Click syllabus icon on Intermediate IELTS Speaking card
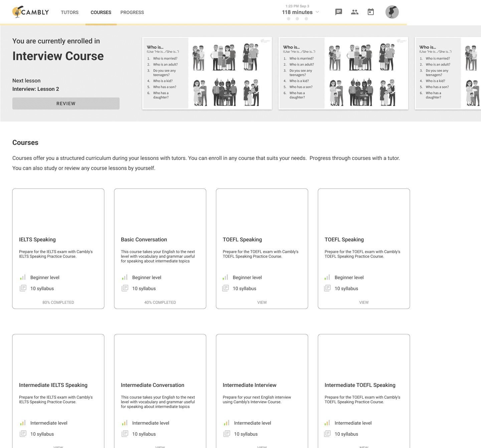This screenshot has width=481, height=448. [x=23, y=434]
